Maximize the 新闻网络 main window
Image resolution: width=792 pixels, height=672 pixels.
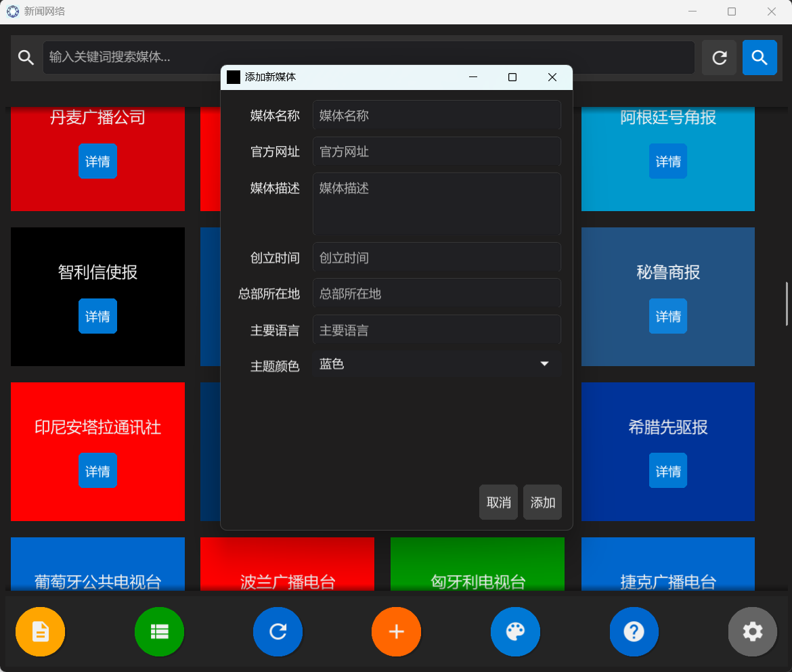[731, 11]
